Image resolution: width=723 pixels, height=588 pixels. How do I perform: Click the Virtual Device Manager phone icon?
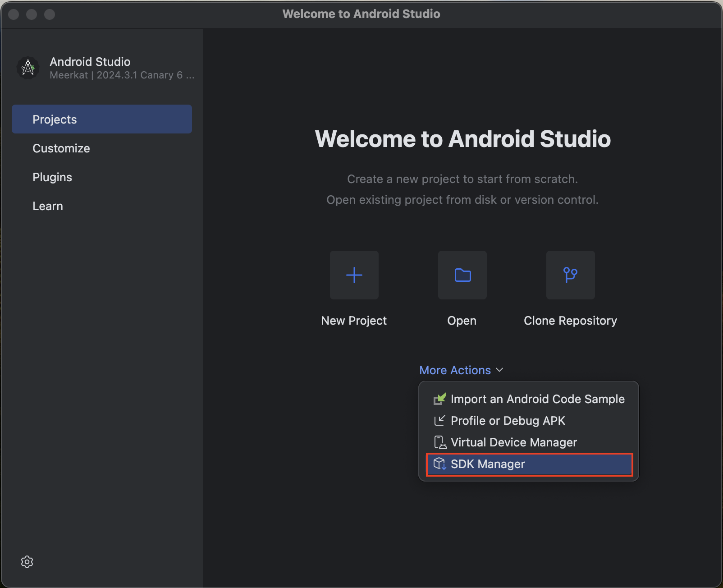point(439,442)
